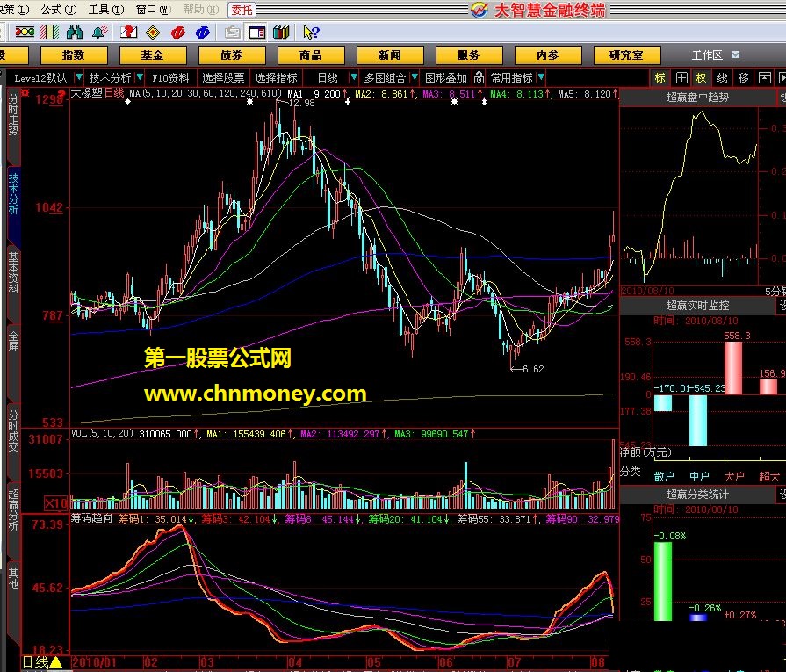Click the red gear icon at chart corner

(x=25, y=93)
